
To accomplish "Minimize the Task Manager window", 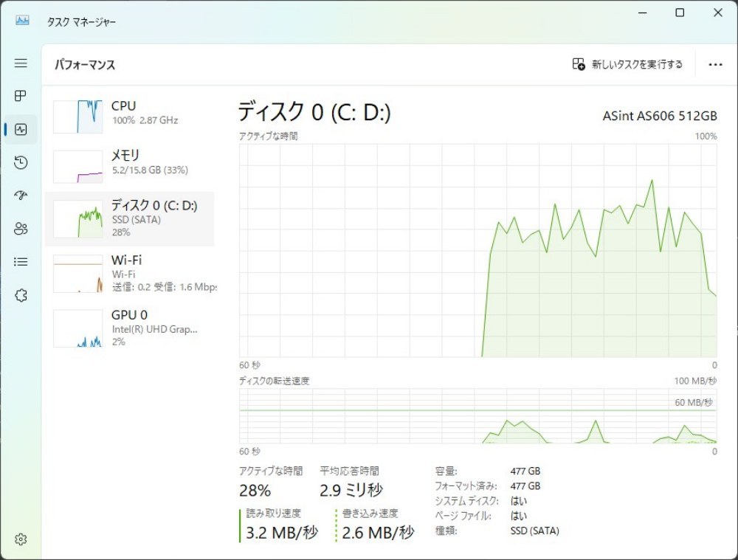I will tap(643, 13).
